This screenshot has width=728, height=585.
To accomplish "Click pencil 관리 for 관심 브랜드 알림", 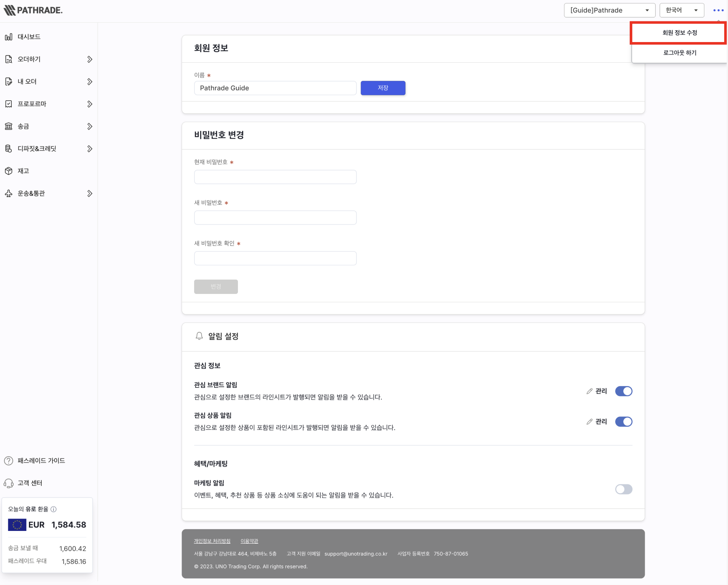I will click(597, 391).
